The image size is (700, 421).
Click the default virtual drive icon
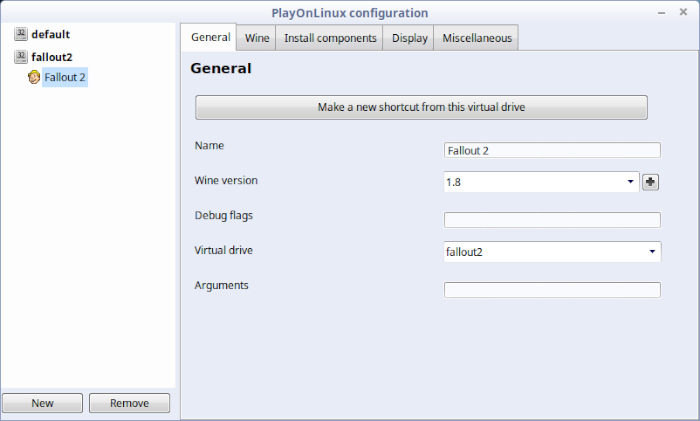pos(21,34)
